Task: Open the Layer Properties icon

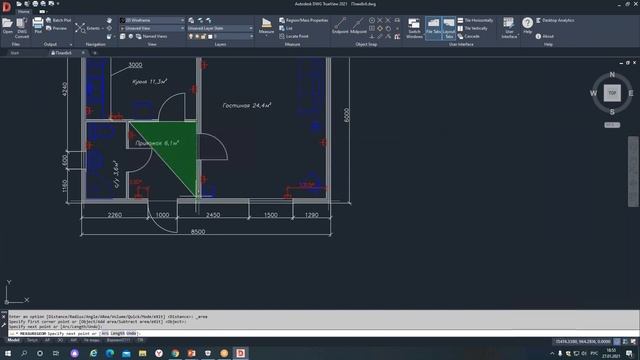Action: (191, 20)
